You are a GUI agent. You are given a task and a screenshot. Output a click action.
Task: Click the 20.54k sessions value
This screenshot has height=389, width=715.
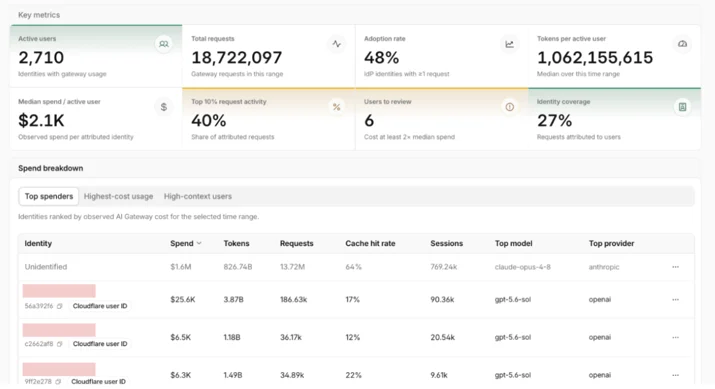(x=442, y=337)
